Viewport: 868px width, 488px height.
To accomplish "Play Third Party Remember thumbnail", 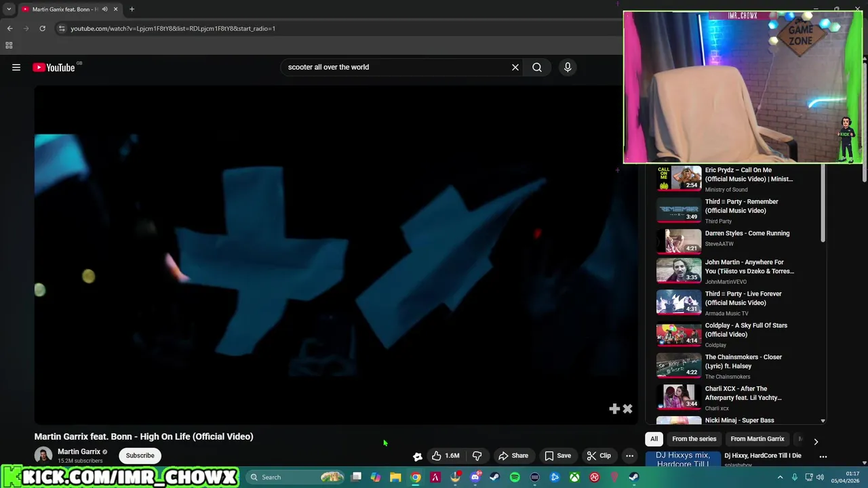I will click(x=679, y=209).
